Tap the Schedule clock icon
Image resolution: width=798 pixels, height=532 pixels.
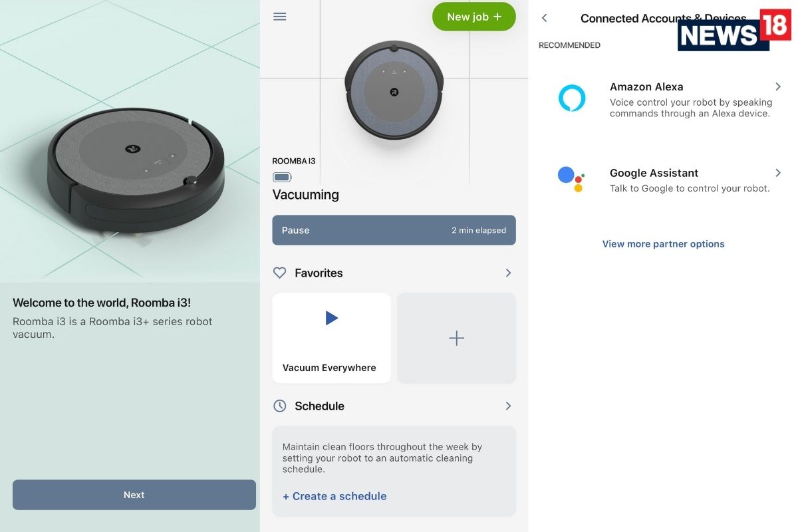point(280,406)
